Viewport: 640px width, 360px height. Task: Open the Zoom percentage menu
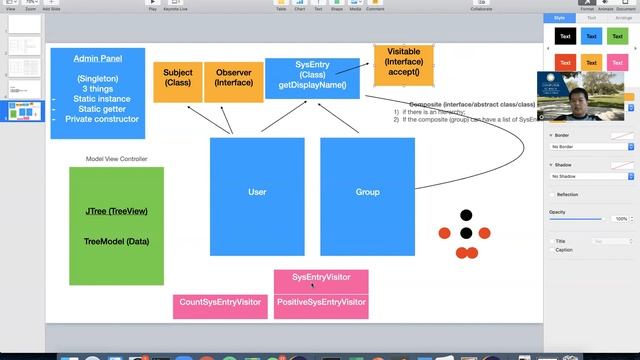[x=31, y=5]
